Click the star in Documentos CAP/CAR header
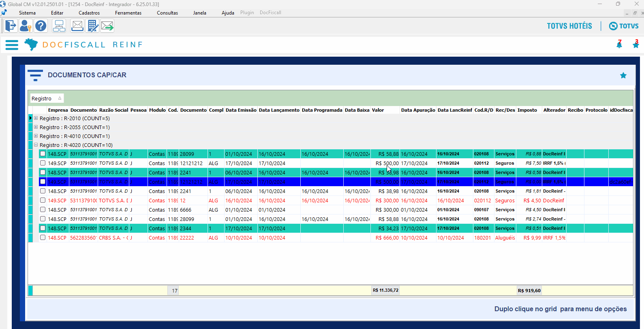This screenshot has height=329, width=644. [x=623, y=75]
